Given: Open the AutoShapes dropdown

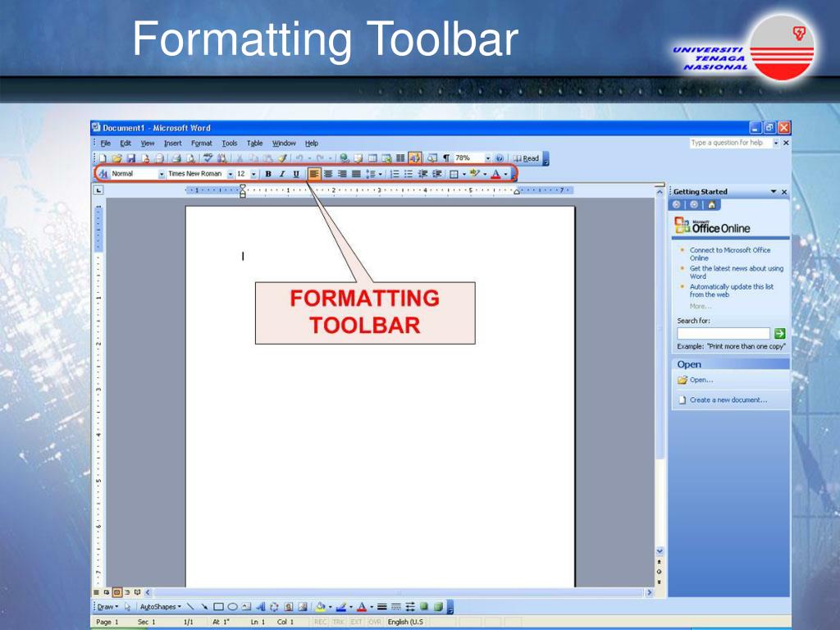Looking at the screenshot, I should [x=161, y=606].
